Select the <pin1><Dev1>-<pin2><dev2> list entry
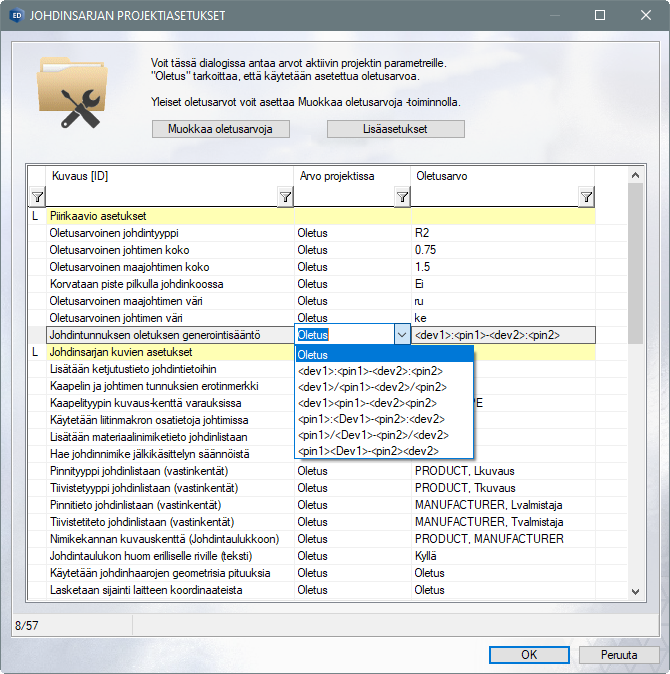The width and height of the screenshot is (670, 674). [370, 451]
